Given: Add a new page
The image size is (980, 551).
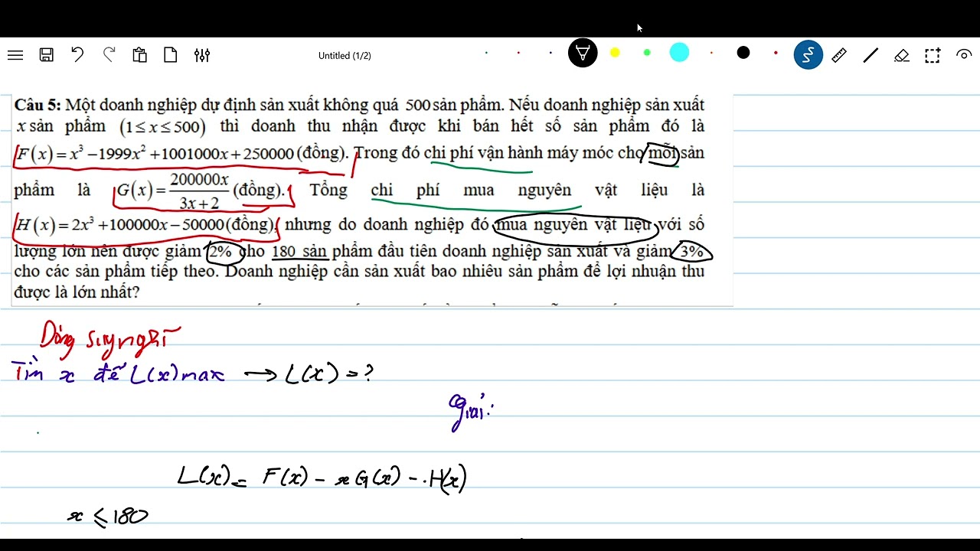Looking at the screenshot, I should (x=170, y=55).
